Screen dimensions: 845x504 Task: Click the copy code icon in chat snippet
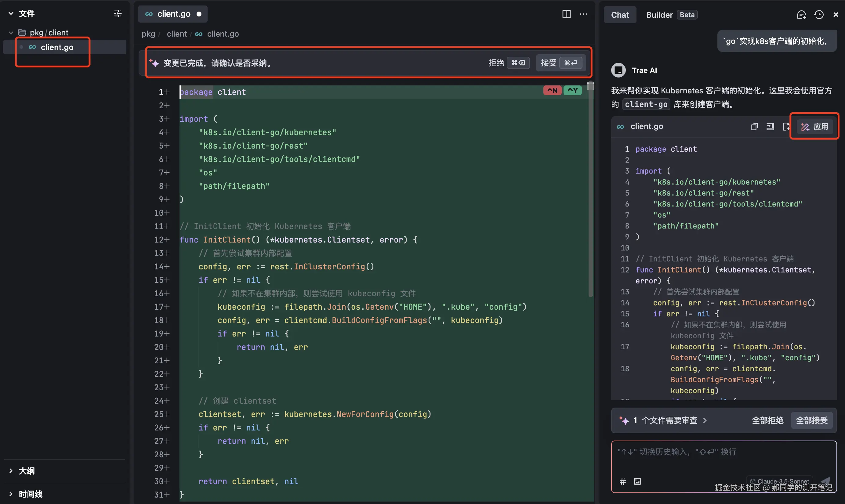(754, 127)
